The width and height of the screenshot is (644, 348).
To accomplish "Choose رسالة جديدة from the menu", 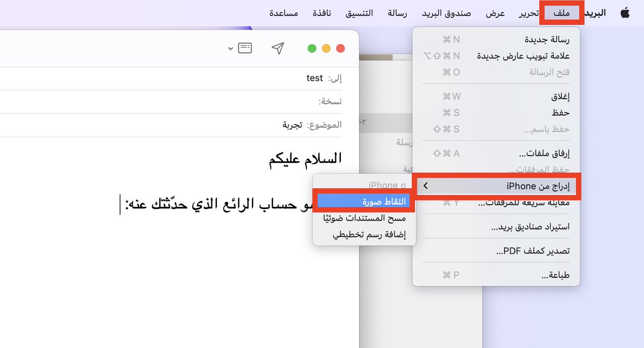I will pyautogui.click(x=496, y=40).
